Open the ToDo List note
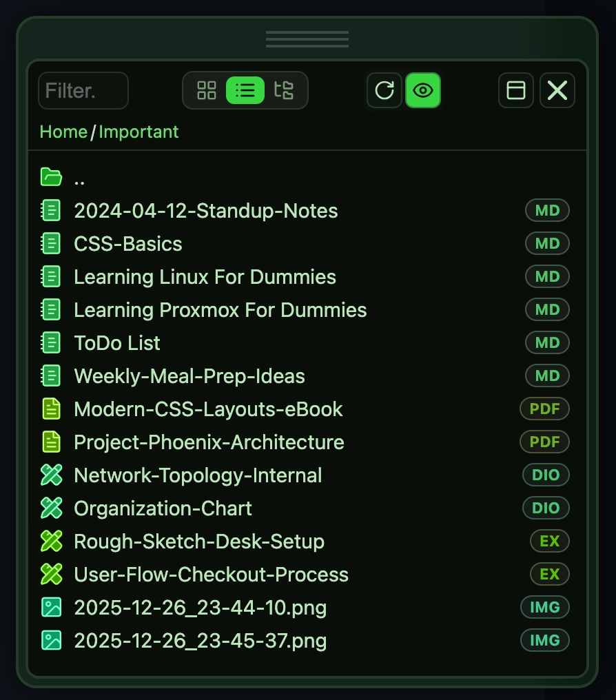616x700 pixels. tap(117, 343)
